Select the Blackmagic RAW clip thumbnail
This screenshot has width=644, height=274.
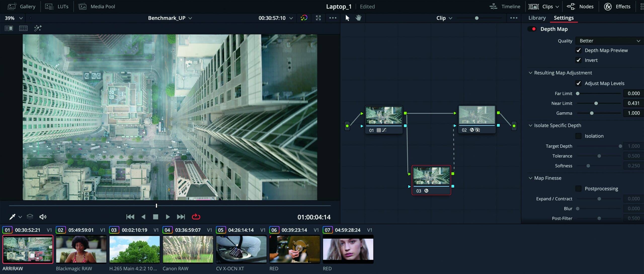81,249
